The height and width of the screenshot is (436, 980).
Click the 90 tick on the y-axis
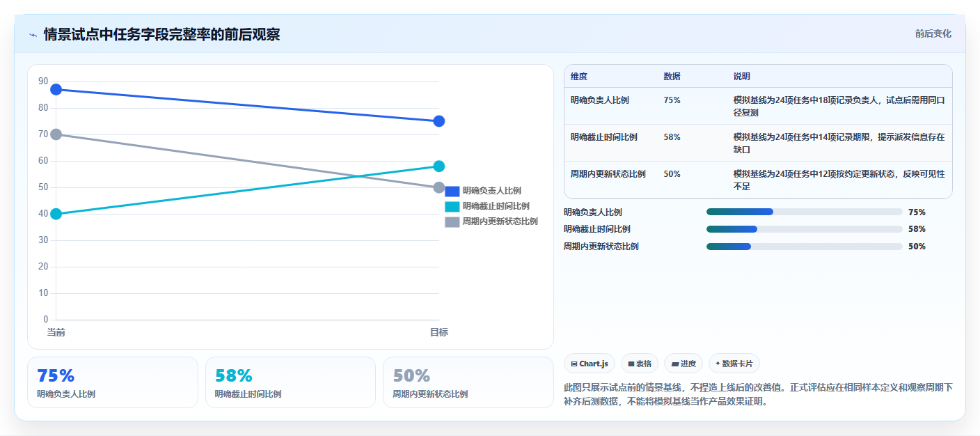43,81
